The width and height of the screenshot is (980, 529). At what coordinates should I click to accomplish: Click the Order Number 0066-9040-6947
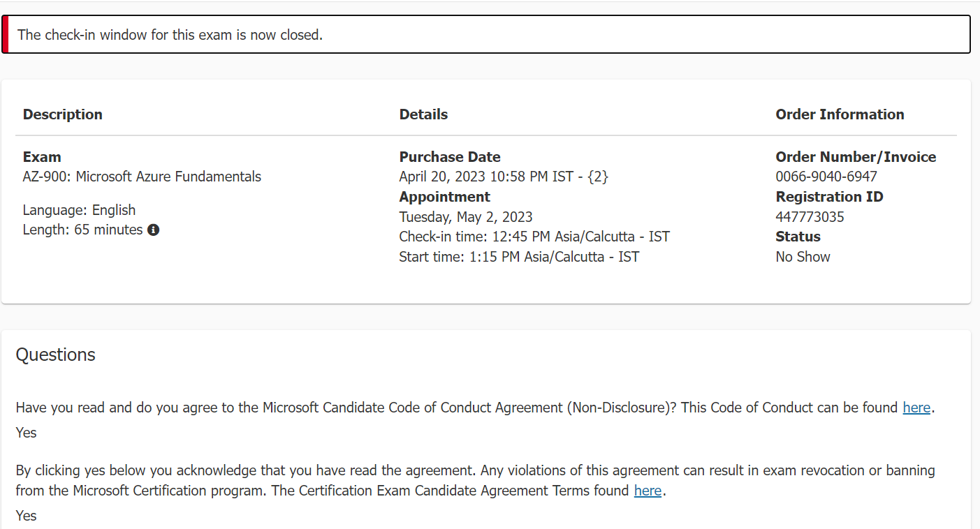[826, 177]
